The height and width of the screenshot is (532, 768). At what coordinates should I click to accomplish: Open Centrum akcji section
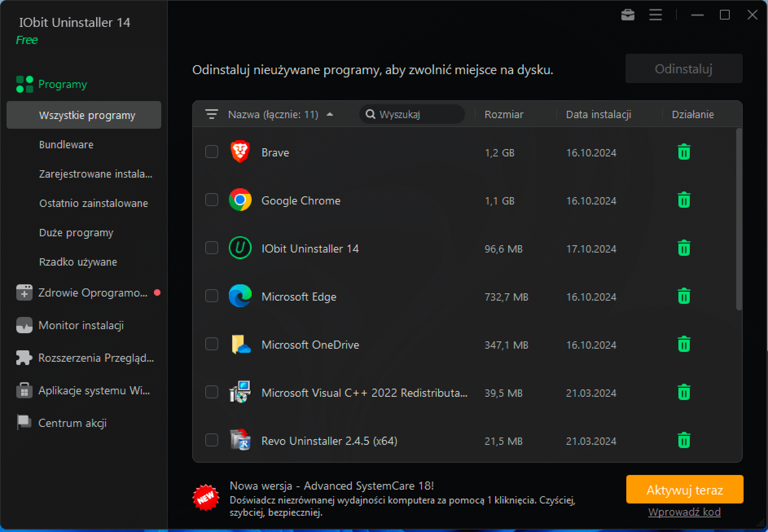click(72, 423)
